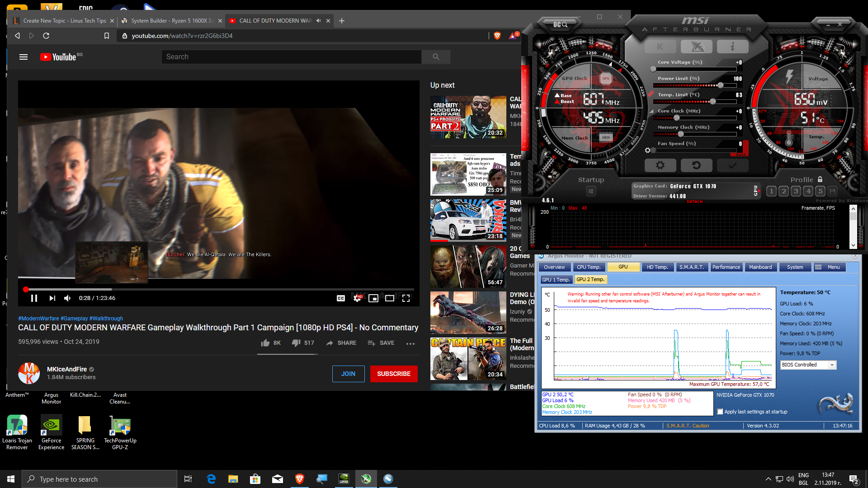This screenshot has height=488, width=868.
Task: Click the #ModernWarfare hashtag link
Action: click(38, 319)
